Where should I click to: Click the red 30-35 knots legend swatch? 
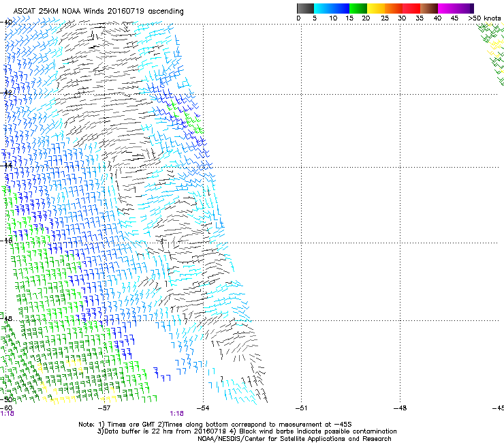pos(411,8)
